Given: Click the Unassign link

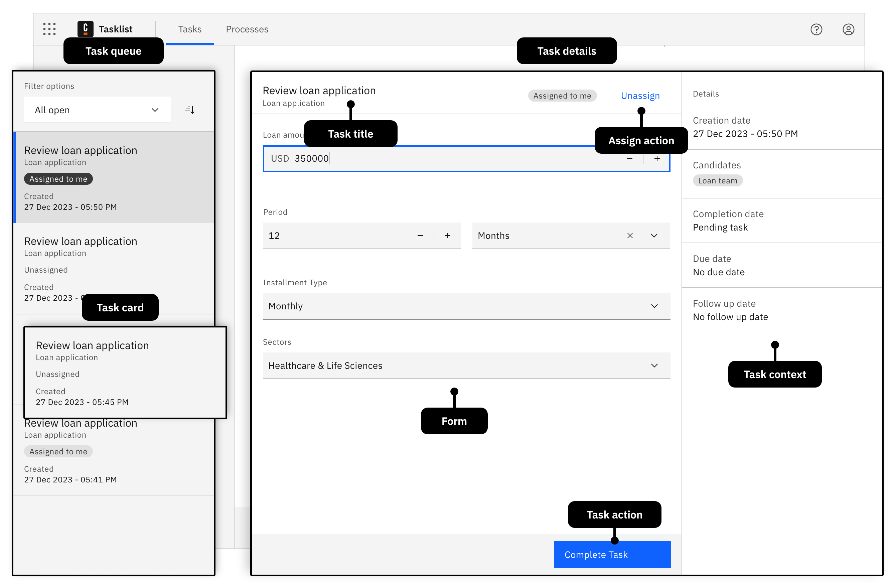Looking at the screenshot, I should (x=640, y=96).
